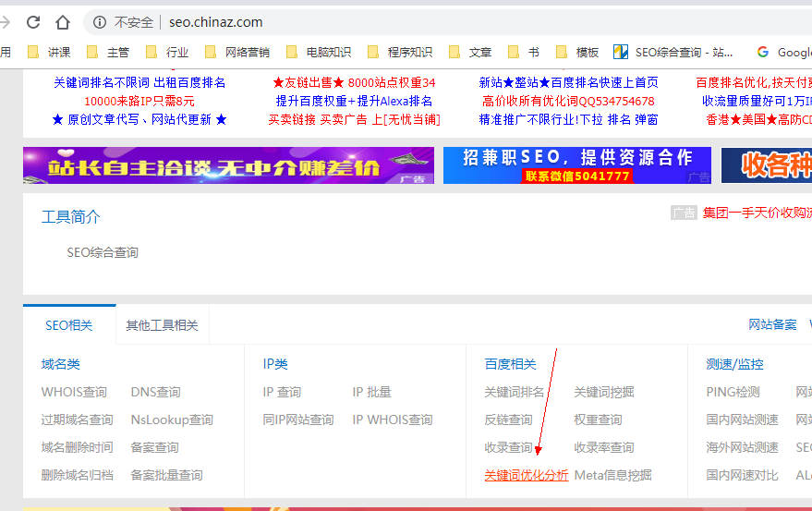This screenshot has height=511, width=812.
Task: Expand the 网络营销 bookmark folder
Action: click(x=236, y=52)
